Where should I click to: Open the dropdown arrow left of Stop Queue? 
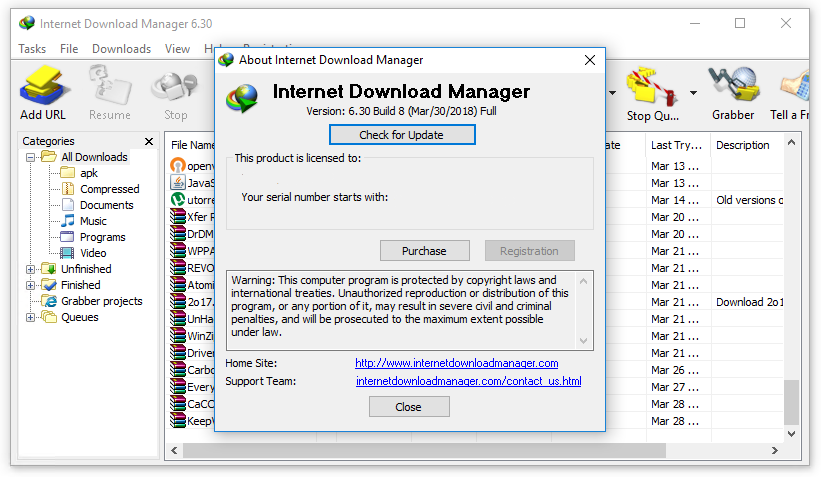coord(612,93)
